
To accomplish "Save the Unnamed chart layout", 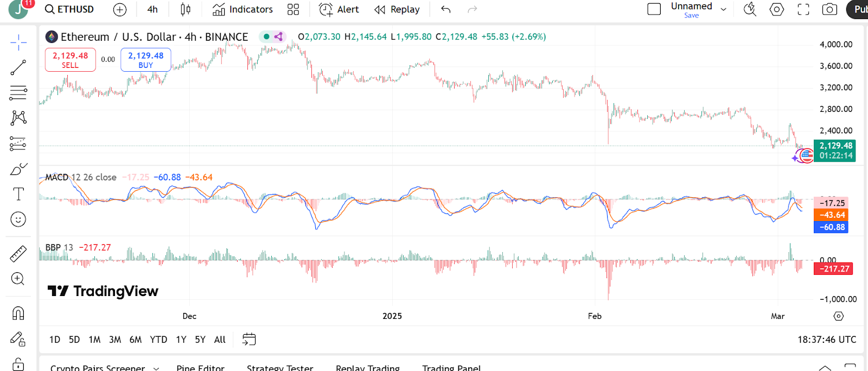I will click(691, 15).
